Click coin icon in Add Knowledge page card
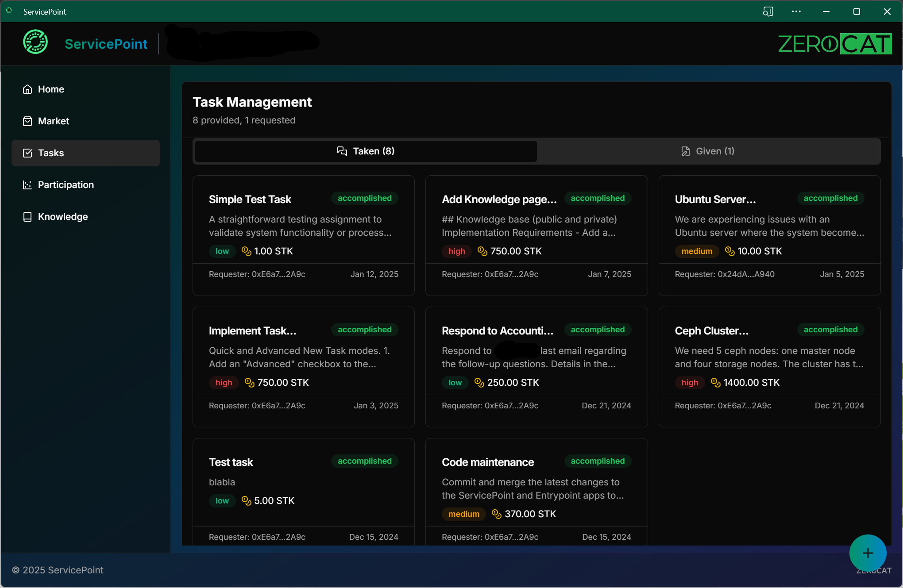The height and width of the screenshot is (588, 903). pos(482,251)
